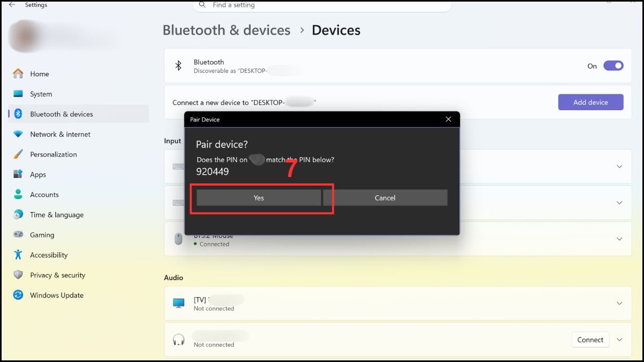Click the Time & language globe icon
The width and height of the screenshot is (644, 362).
[x=18, y=215]
